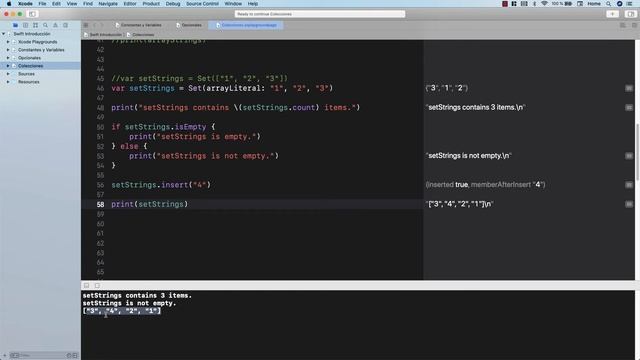The height and width of the screenshot is (360, 640).
Task: Select the Colecciones playground page tab
Action: (x=246, y=25)
